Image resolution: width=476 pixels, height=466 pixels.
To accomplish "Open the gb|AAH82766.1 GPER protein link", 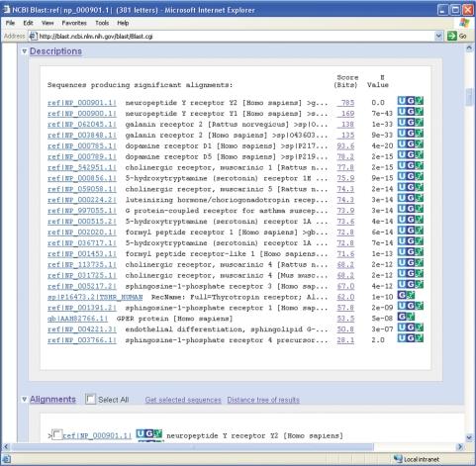I will tap(77, 319).
